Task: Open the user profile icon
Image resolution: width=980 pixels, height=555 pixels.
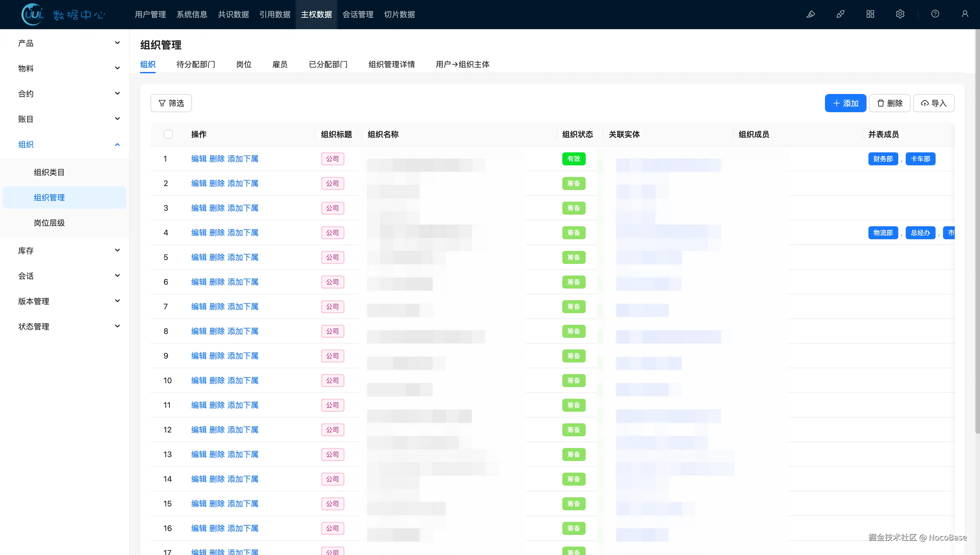Action: point(965,14)
